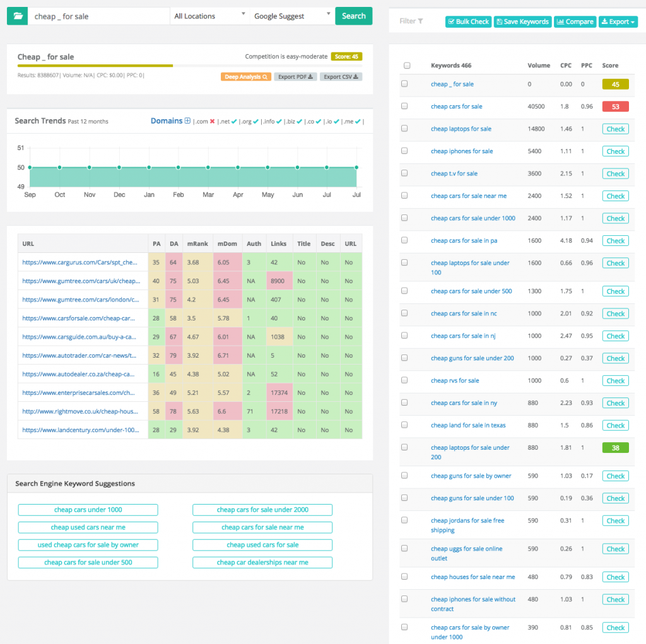Toggle the select-all keywords checkbox
646x644 pixels.
[407, 66]
